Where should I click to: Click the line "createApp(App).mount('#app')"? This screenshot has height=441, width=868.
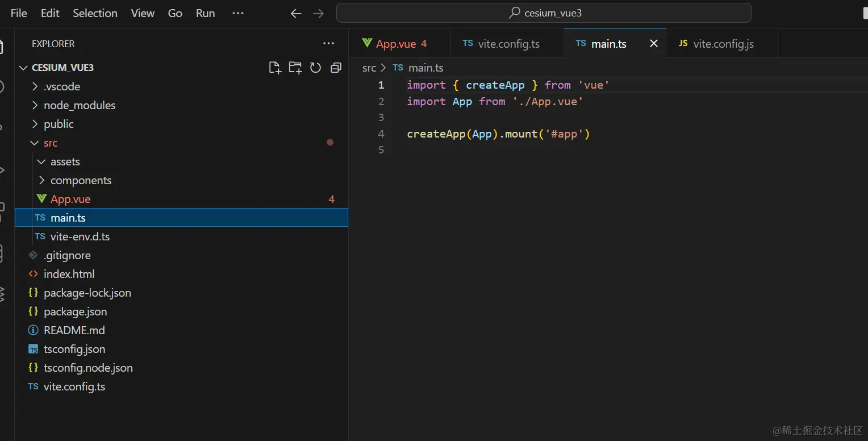pos(498,134)
